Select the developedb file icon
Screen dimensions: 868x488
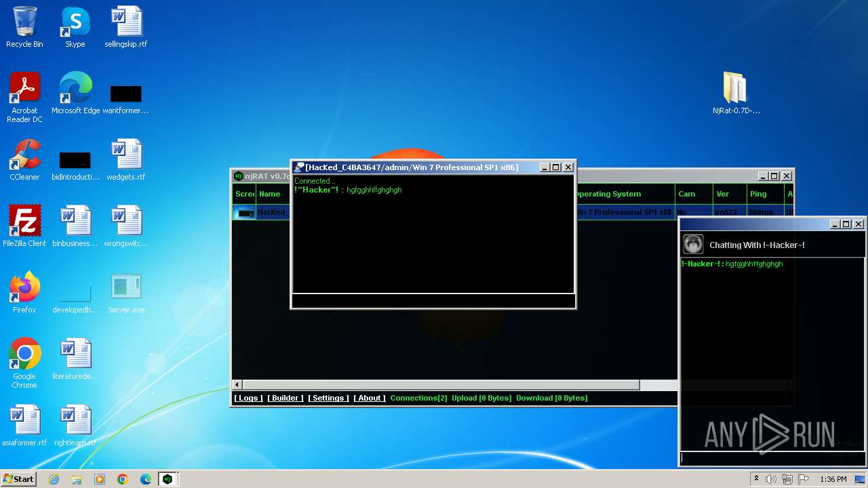[x=75, y=296]
